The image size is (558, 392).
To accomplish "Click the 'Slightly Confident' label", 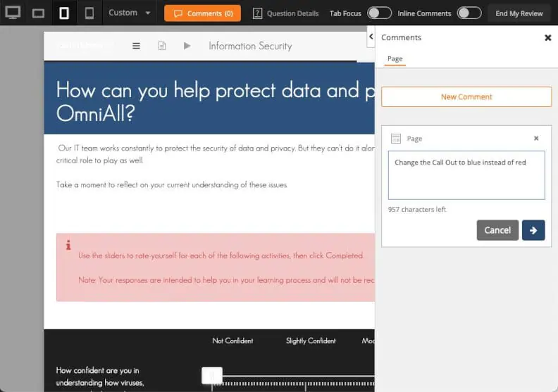I will (311, 341).
